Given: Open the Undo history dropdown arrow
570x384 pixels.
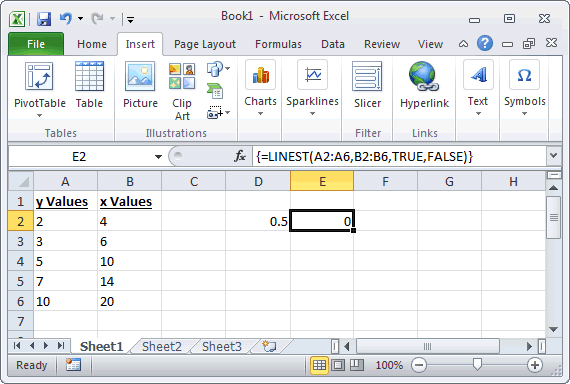Looking at the screenshot, I should coord(80,19).
